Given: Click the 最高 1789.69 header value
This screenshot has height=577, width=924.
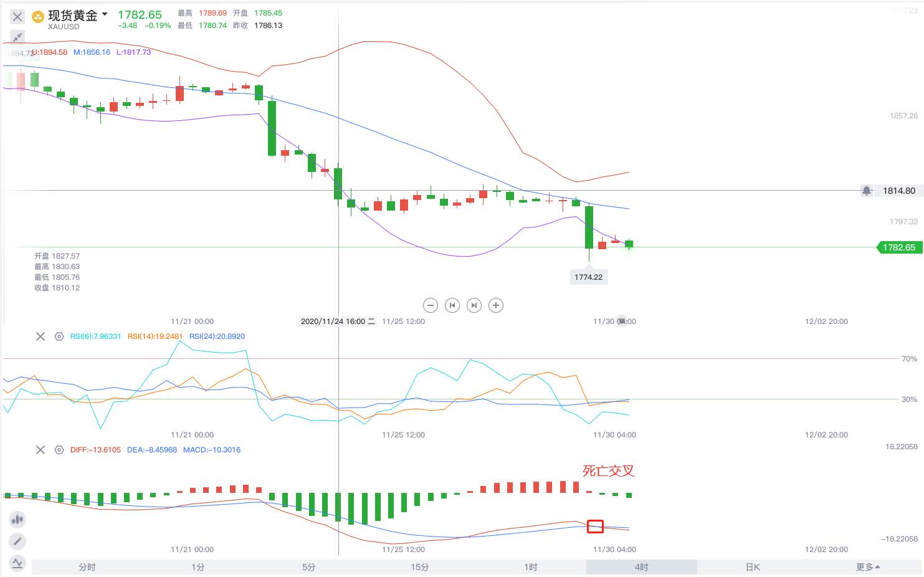Looking at the screenshot, I should 202,13.
